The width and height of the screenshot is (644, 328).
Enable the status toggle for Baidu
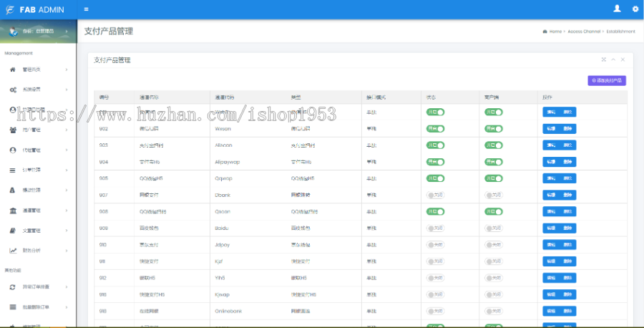pos(435,228)
